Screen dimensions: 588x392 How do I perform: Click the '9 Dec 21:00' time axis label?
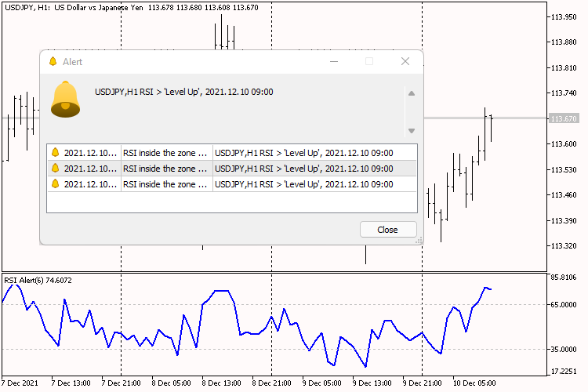pyautogui.click(x=423, y=383)
